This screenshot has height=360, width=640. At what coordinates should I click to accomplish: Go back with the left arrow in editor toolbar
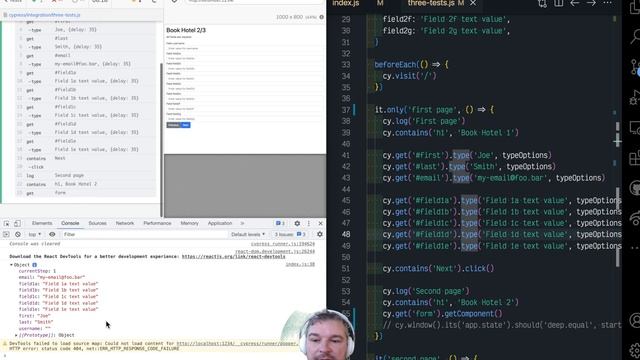tap(575, 3)
